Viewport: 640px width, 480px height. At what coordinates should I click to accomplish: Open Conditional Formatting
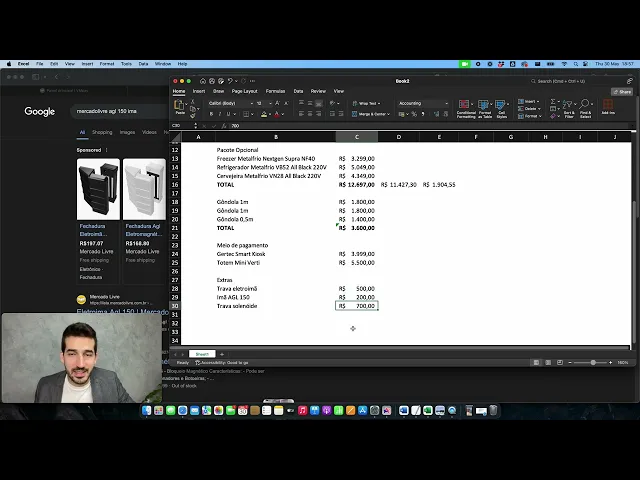466,109
